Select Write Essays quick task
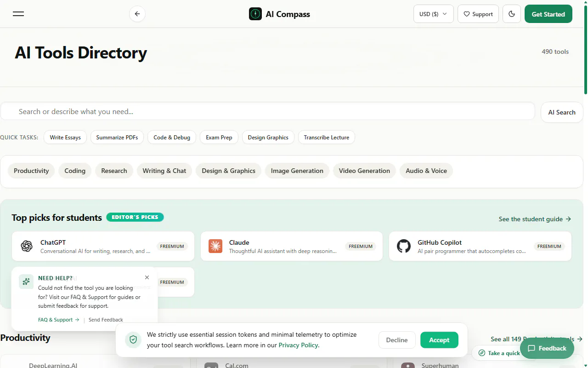588x368 pixels. coord(65,137)
